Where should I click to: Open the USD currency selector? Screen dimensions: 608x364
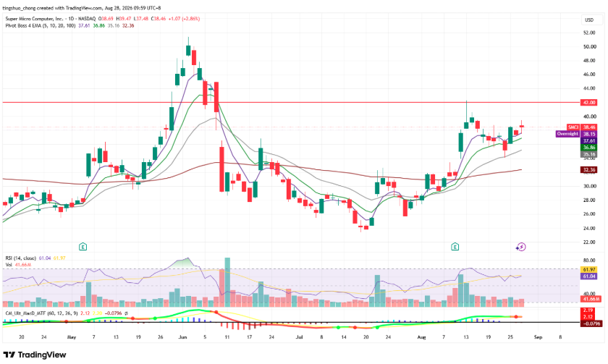pos(589,20)
